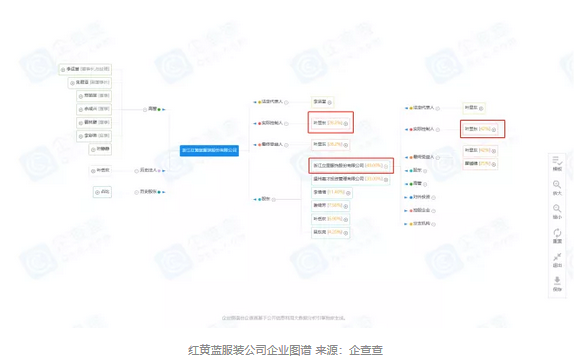Viewport: 584px width, 364px height.
Task: Click the person icon on the 董事长/总经理 node
Action: pyautogui.click(x=63, y=70)
